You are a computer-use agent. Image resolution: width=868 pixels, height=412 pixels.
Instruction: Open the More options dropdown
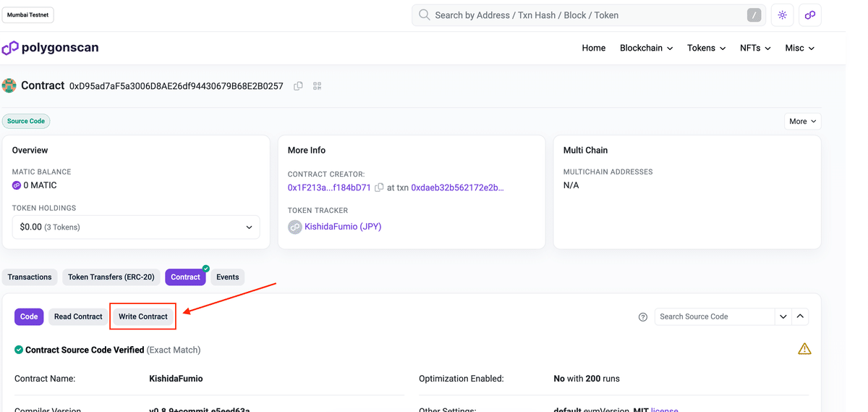coord(802,121)
